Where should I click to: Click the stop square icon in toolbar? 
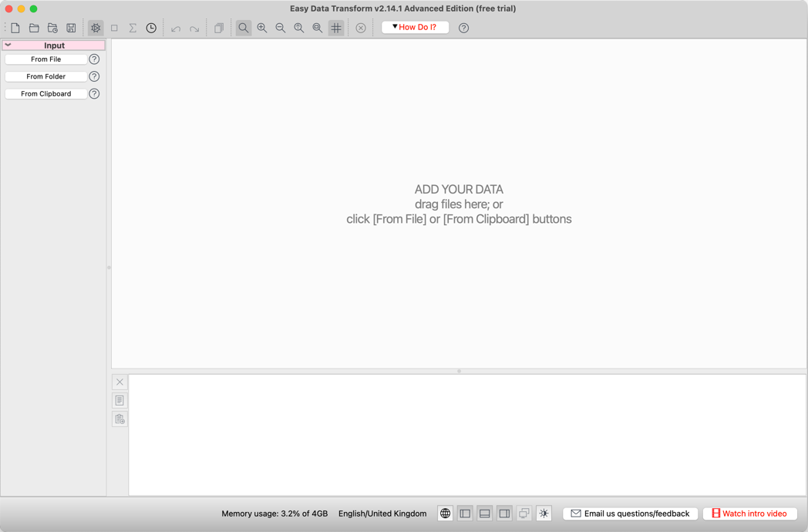pyautogui.click(x=114, y=28)
